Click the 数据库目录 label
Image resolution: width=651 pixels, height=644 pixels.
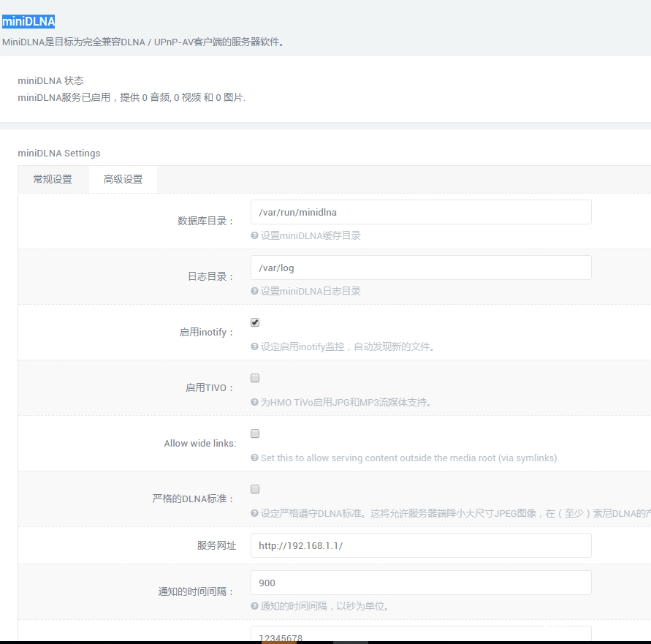pos(205,221)
